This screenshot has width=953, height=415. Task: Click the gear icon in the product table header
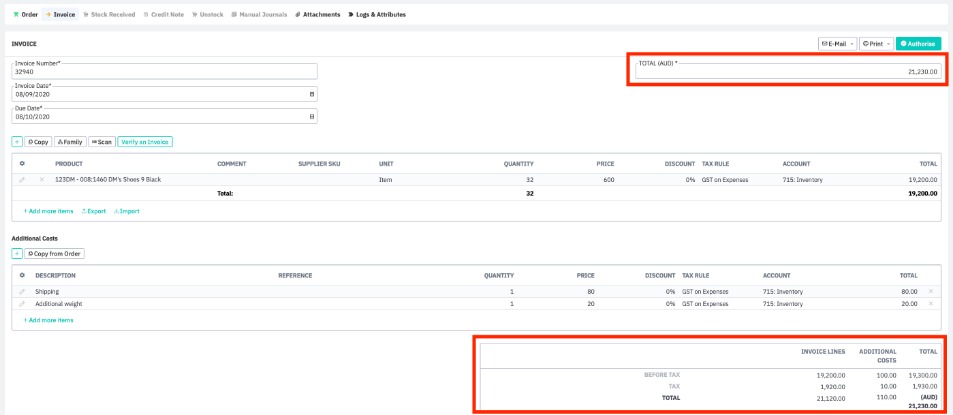pyautogui.click(x=22, y=163)
